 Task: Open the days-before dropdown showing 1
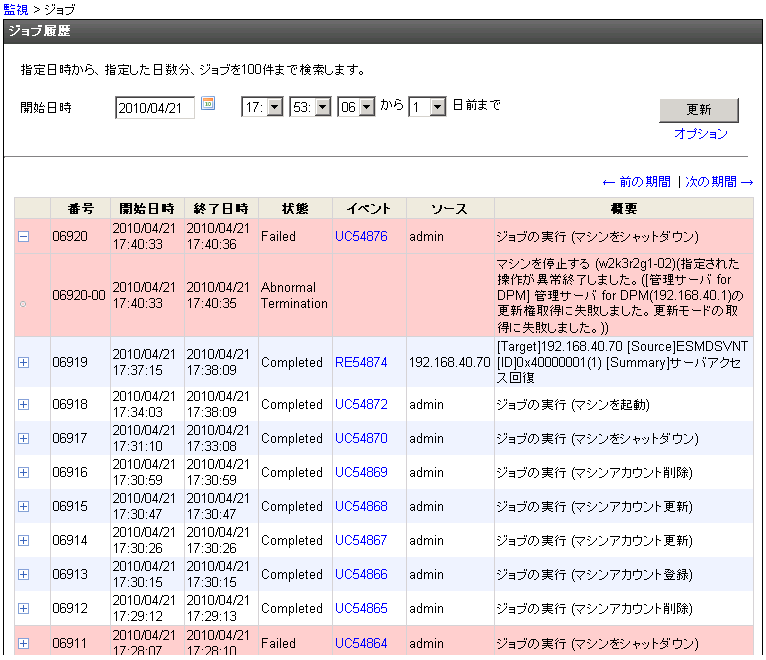pyautogui.click(x=427, y=107)
